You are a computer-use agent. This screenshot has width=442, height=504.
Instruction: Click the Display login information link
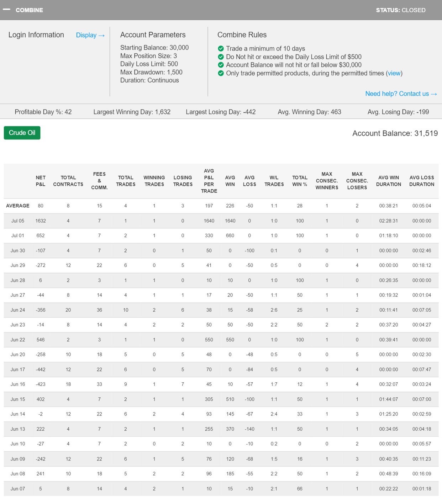(90, 35)
